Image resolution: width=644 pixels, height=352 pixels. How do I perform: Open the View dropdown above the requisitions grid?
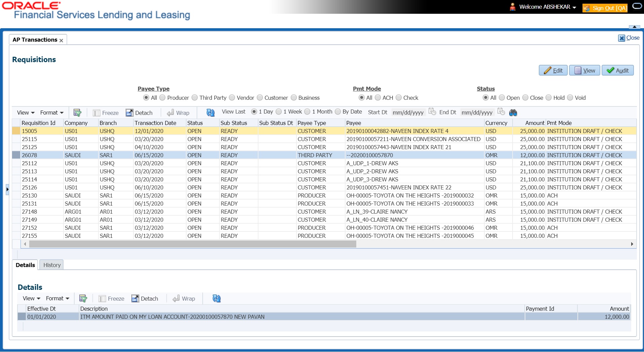25,113
